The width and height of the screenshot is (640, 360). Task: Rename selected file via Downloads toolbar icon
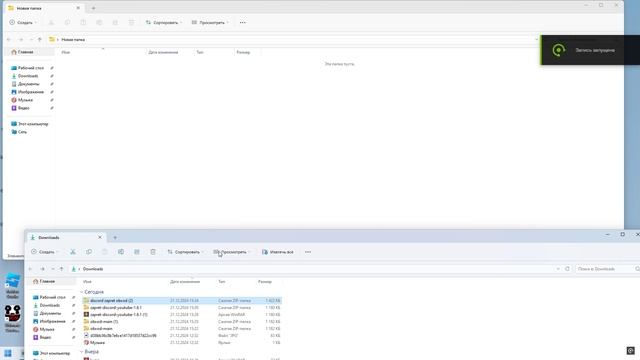pos(121,252)
